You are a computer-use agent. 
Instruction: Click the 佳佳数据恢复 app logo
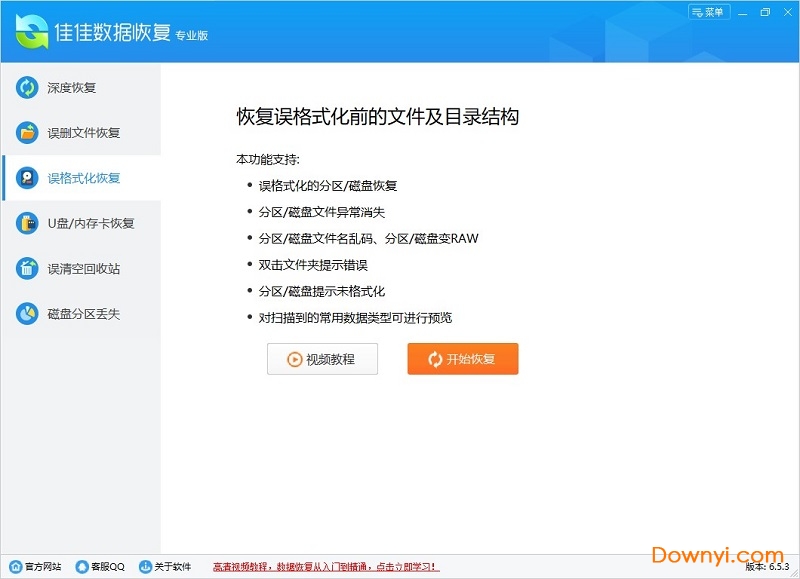click(x=34, y=33)
